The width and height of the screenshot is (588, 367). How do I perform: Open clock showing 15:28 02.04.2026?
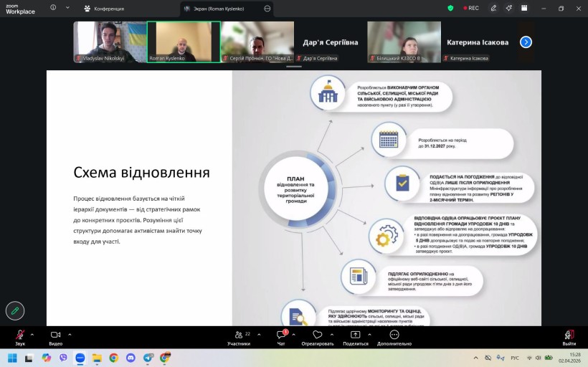click(569, 358)
